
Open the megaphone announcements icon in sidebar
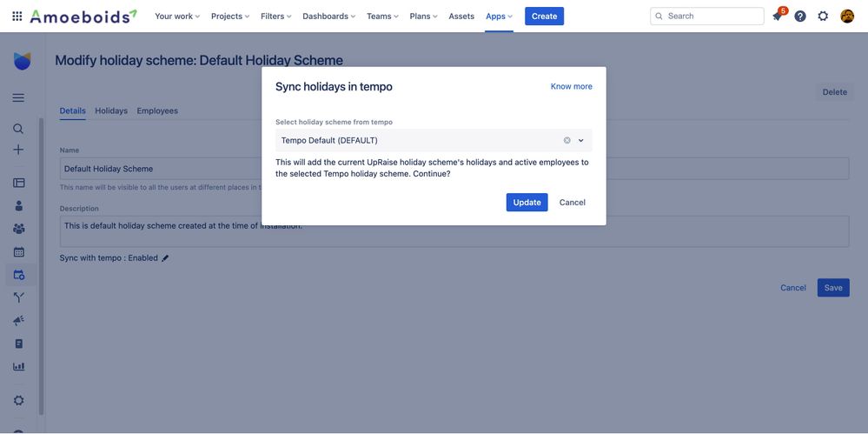[19, 320]
